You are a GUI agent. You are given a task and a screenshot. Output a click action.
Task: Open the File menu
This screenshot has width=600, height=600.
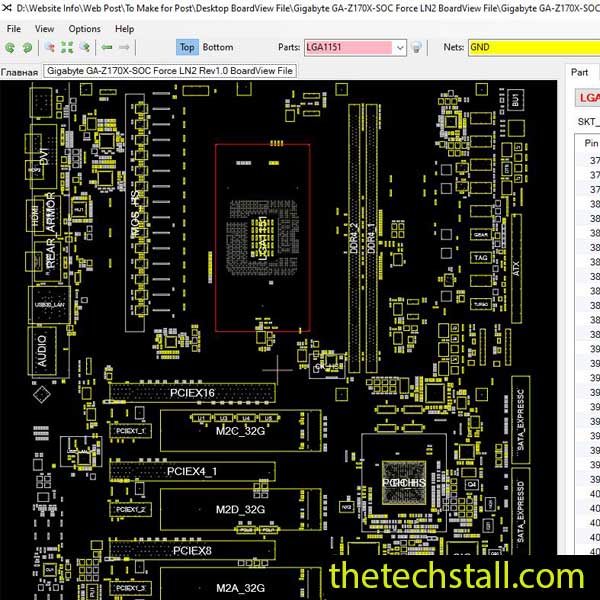click(x=14, y=29)
